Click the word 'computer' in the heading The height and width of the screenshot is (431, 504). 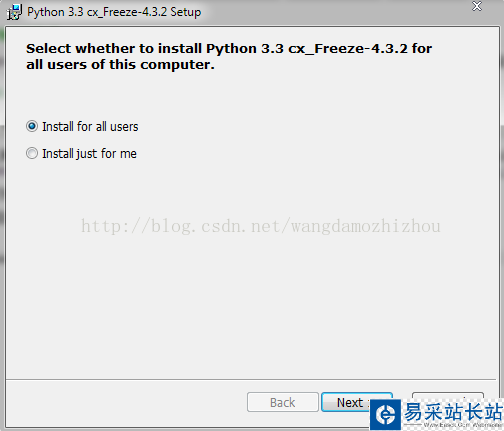(x=175, y=65)
